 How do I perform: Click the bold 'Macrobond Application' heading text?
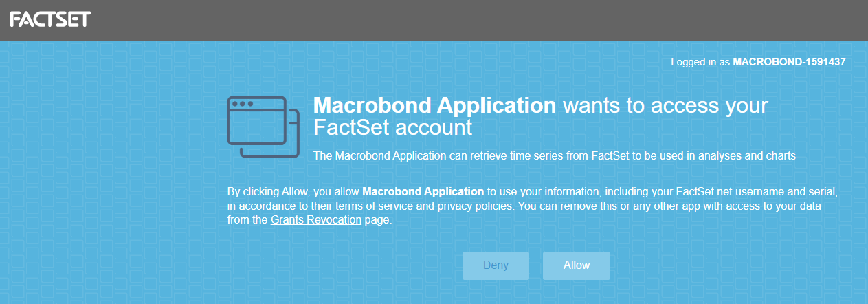(434, 106)
